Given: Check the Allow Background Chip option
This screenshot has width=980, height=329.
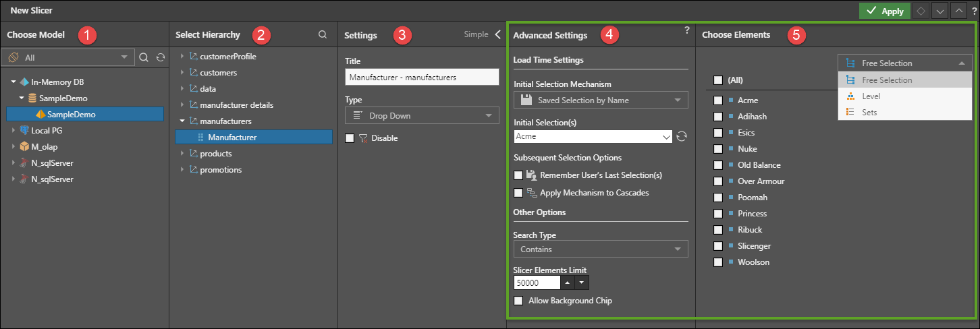Looking at the screenshot, I should 518,301.
